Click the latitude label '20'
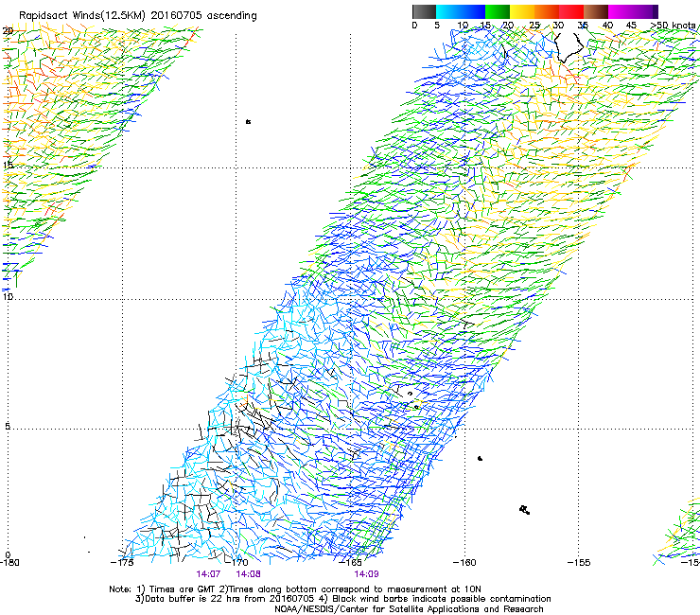Screen dimensions: 700x615 [x=8, y=31]
